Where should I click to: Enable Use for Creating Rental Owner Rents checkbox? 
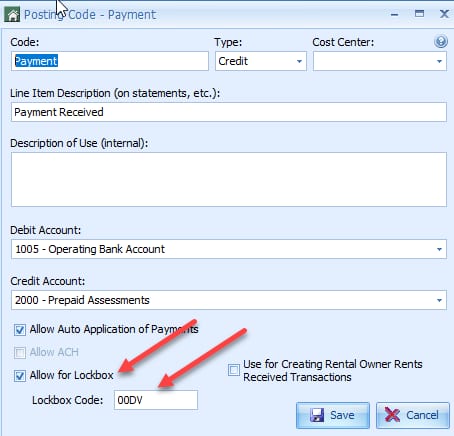click(234, 370)
